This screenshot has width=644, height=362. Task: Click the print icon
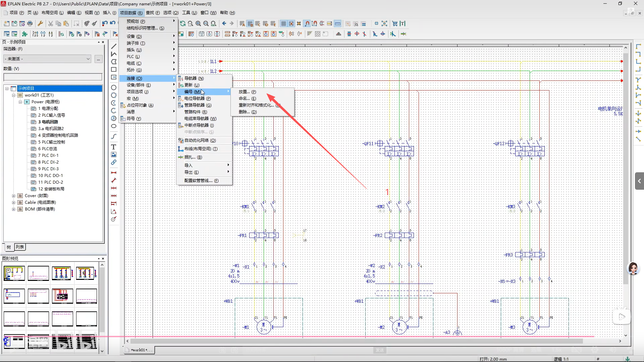point(30,23)
